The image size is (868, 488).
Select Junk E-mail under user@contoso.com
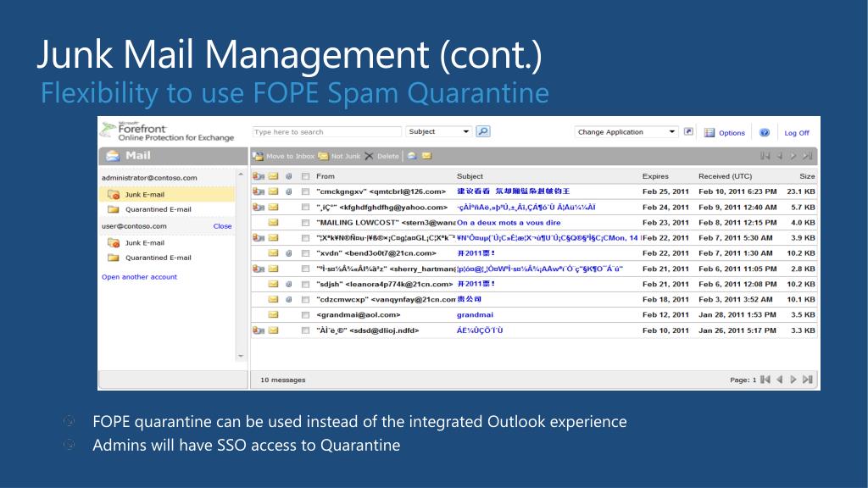click(x=167, y=242)
